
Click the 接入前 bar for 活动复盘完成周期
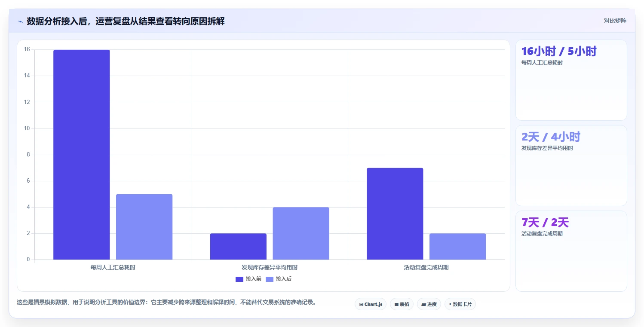click(x=395, y=214)
